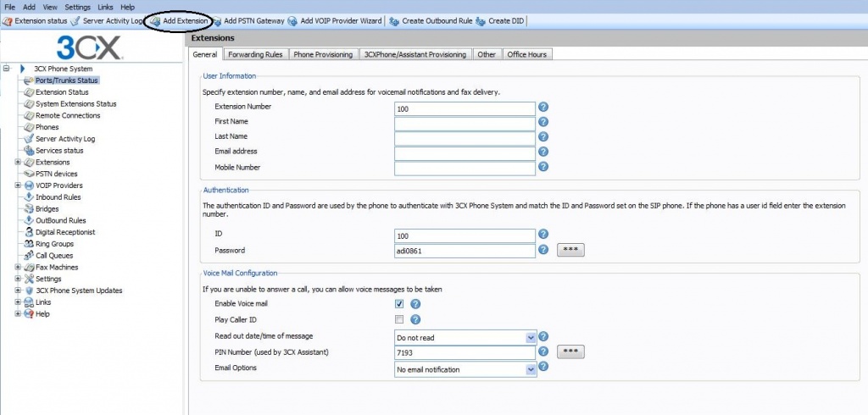Open the Email Options dropdown
Image resolution: width=868 pixels, height=415 pixels.
531,368
